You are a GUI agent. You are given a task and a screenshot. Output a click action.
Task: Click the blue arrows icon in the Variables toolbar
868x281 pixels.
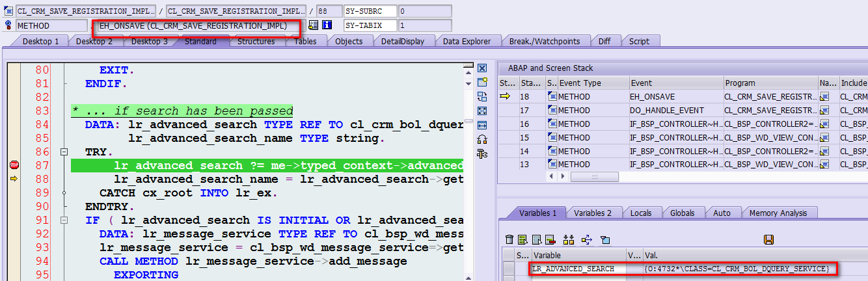[x=586, y=240]
